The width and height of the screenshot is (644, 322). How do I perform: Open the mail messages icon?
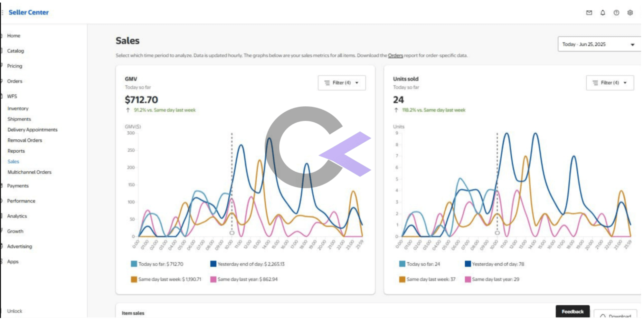[x=589, y=13]
